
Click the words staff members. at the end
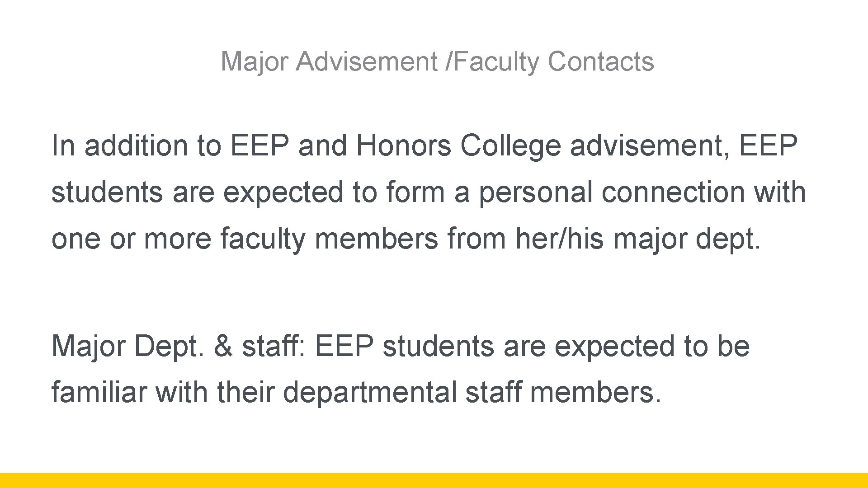pos(563,392)
